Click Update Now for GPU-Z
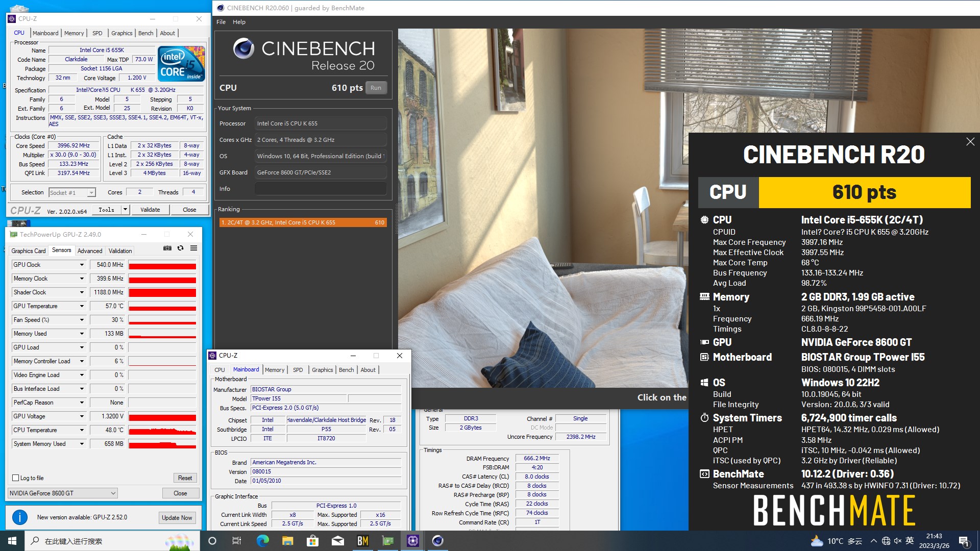 point(177,517)
